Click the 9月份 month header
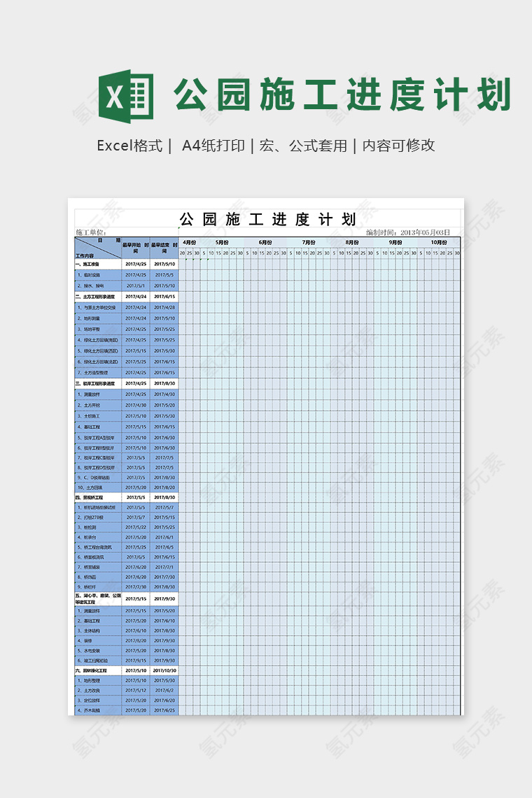The image size is (532, 798). (x=395, y=243)
